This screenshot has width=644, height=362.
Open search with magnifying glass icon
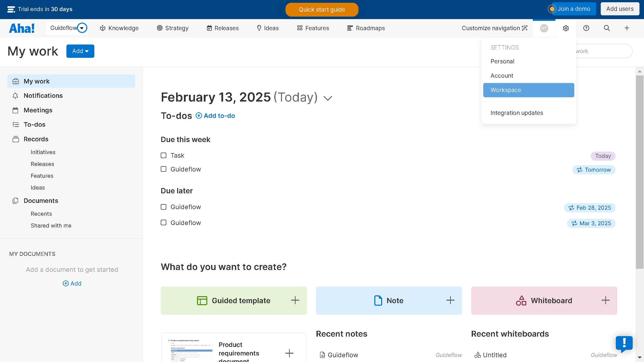[607, 28]
